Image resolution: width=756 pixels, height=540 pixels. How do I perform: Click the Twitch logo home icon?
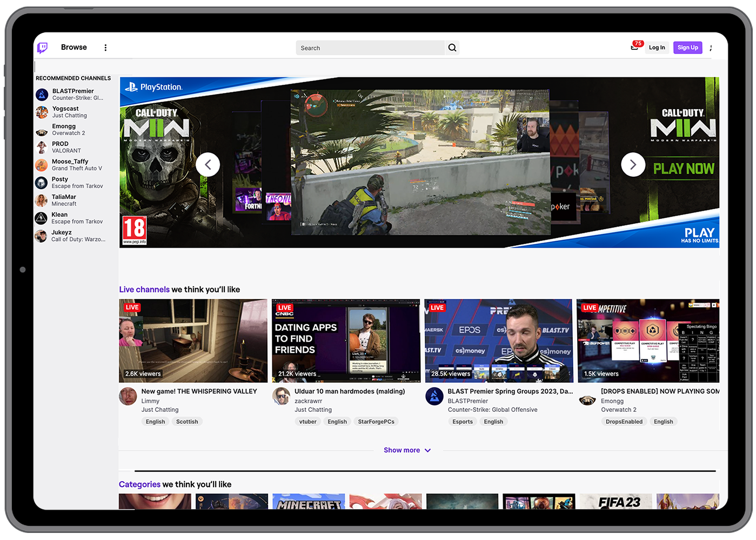(x=42, y=48)
